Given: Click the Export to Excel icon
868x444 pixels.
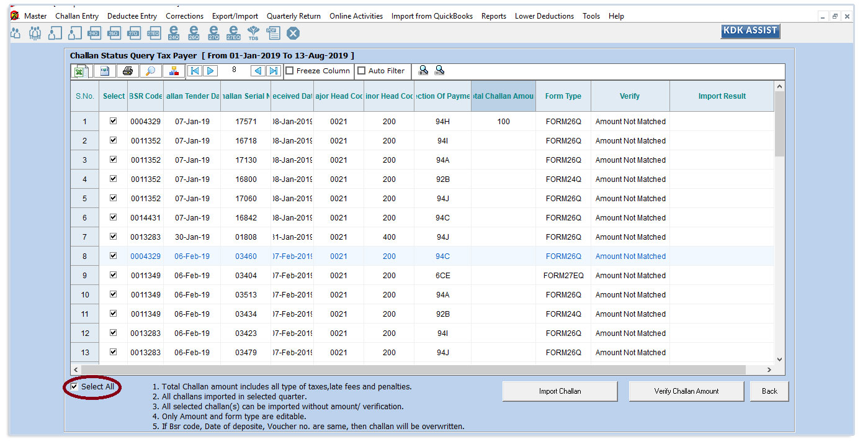Looking at the screenshot, I should [x=80, y=71].
